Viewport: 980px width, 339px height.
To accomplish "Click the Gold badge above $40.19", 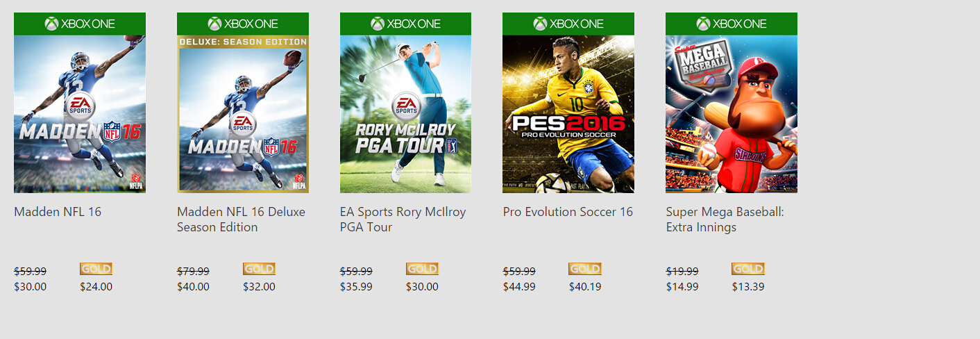I will pos(584,269).
